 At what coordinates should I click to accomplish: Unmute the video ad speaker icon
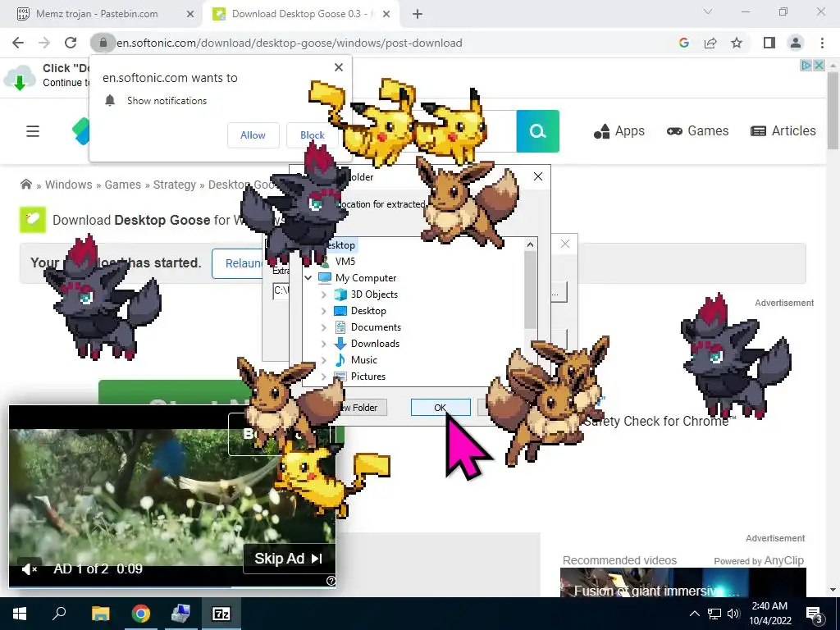29,569
